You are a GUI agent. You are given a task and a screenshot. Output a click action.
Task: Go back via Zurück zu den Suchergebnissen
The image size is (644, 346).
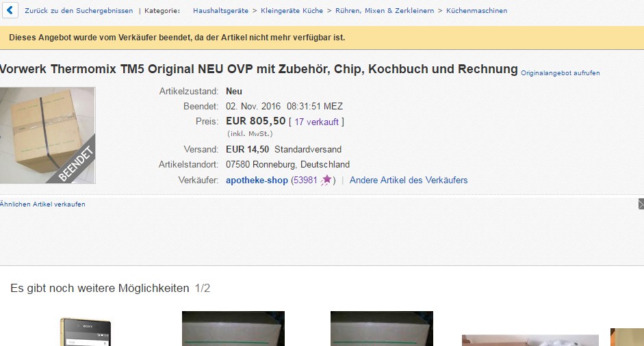79,11
